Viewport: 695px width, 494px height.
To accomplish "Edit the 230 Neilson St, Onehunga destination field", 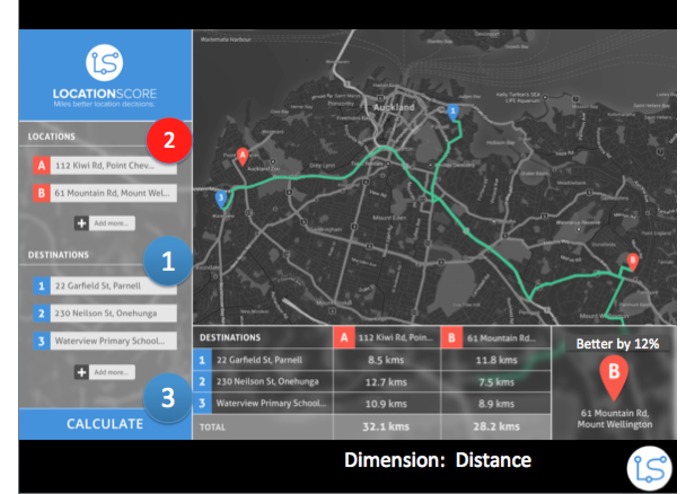I will (113, 313).
